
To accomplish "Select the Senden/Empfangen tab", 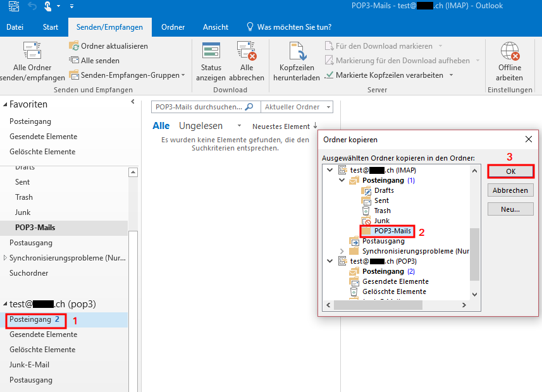I will point(109,27).
